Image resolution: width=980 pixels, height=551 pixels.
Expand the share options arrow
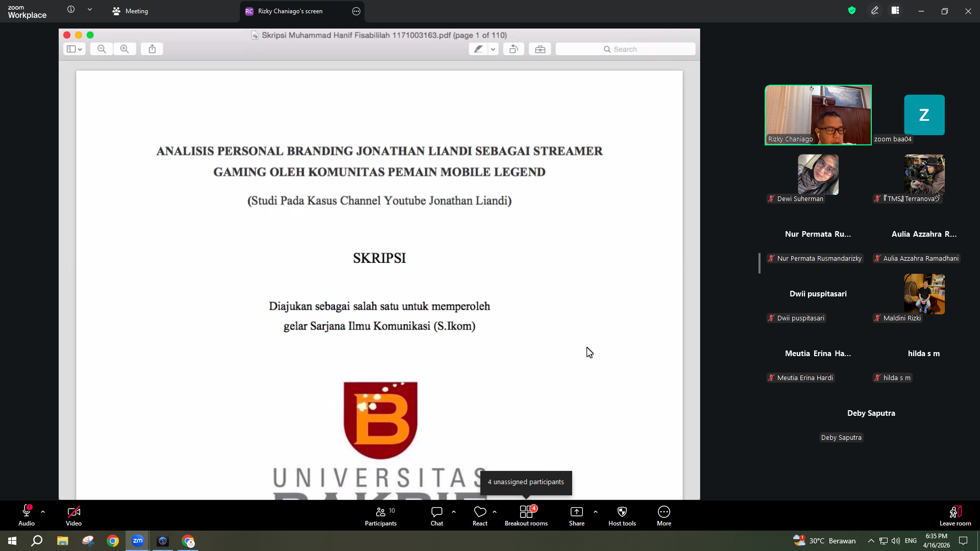(596, 512)
